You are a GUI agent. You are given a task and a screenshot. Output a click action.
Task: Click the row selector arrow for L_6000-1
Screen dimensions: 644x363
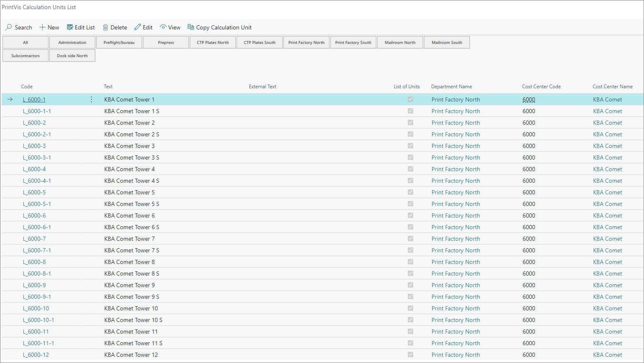tap(10, 99)
